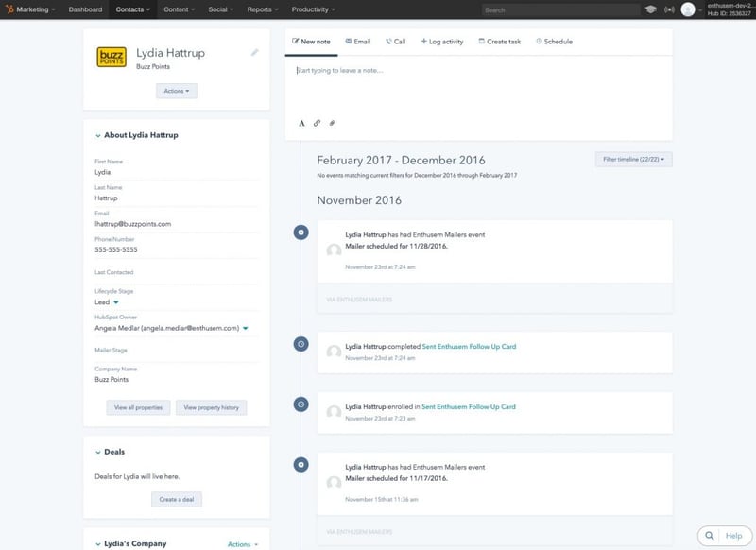This screenshot has width=756, height=550.
Task: Switch to the Call tab
Action: 395,42
